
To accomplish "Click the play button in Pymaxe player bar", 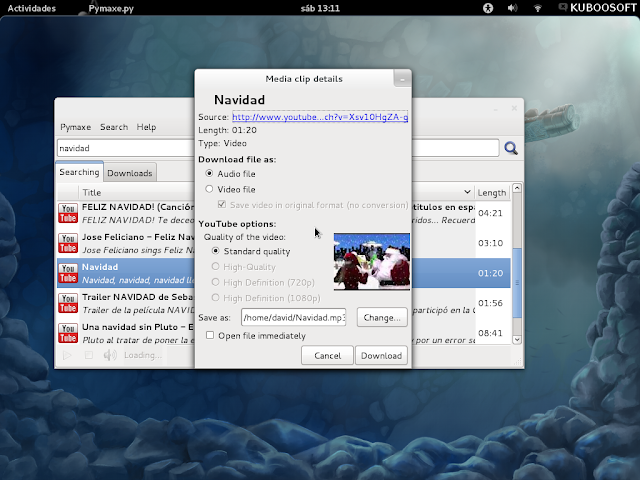I will pyautogui.click(x=67, y=355).
